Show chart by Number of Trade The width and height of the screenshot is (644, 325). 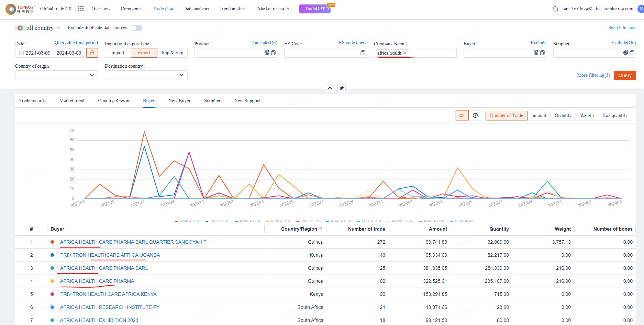[506, 116]
